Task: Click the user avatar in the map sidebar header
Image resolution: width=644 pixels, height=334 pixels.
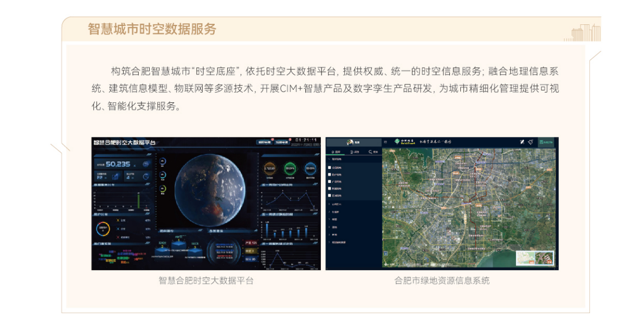Action: coord(350,142)
